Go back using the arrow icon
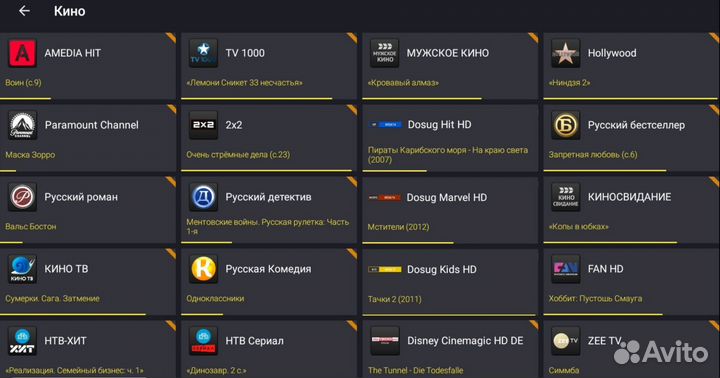This screenshot has width=720, height=378. [x=24, y=11]
